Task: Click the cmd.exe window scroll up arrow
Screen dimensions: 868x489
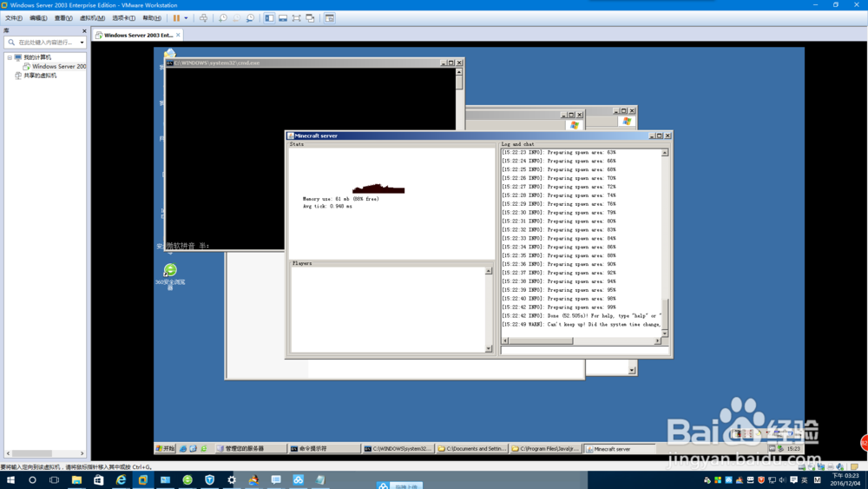Action: click(459, 72)
